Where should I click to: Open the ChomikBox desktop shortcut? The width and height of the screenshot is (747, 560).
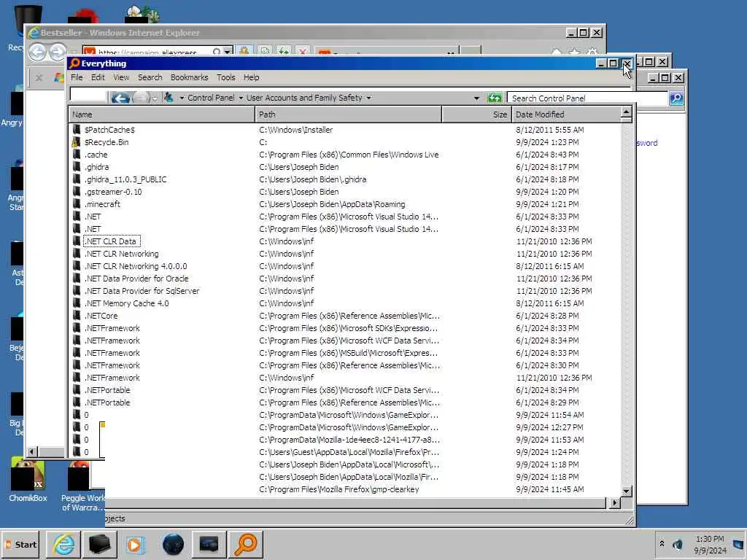click(28, 480)
